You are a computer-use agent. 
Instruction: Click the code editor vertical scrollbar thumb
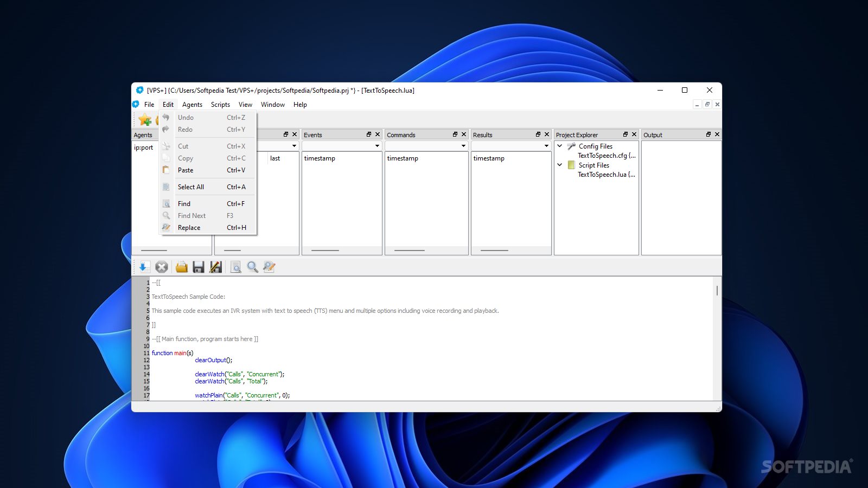click(x=717, y=291)
